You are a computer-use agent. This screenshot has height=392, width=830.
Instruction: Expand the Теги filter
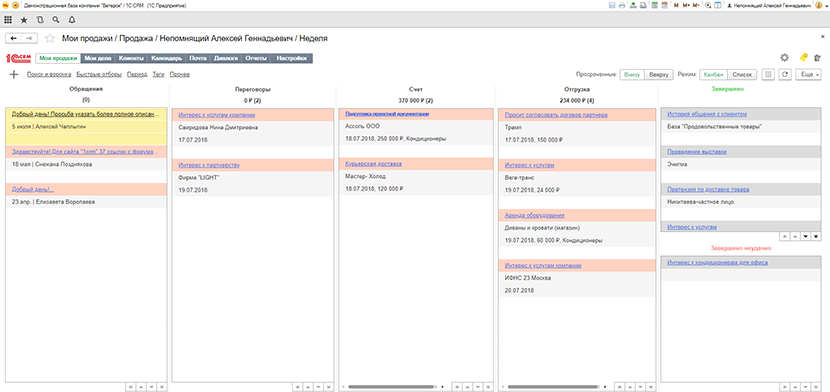[158, 75]
